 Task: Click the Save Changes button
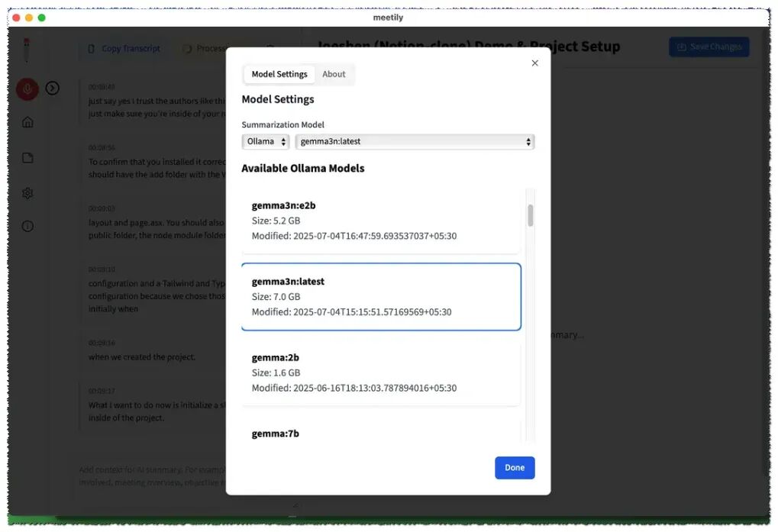coord(709,47)
